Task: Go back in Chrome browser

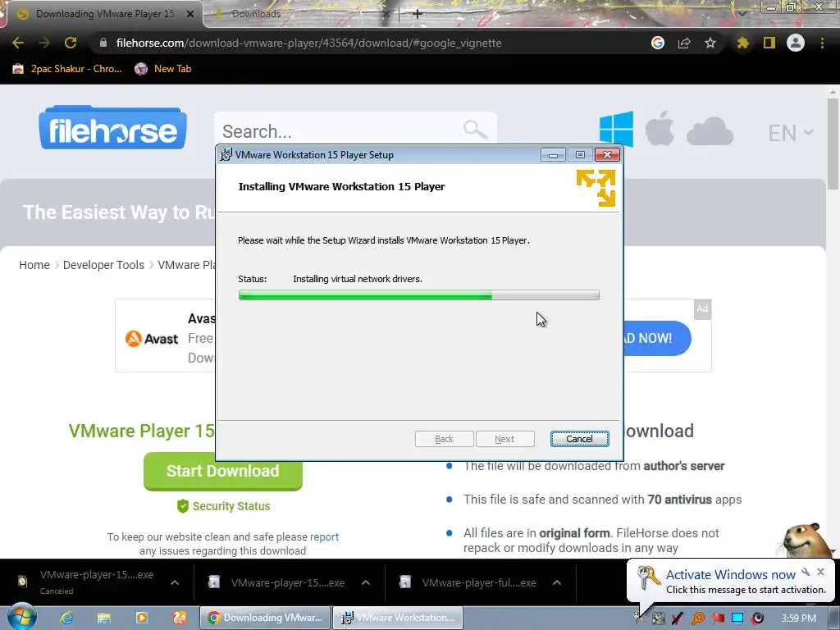Action: click(x=18, y=43)
